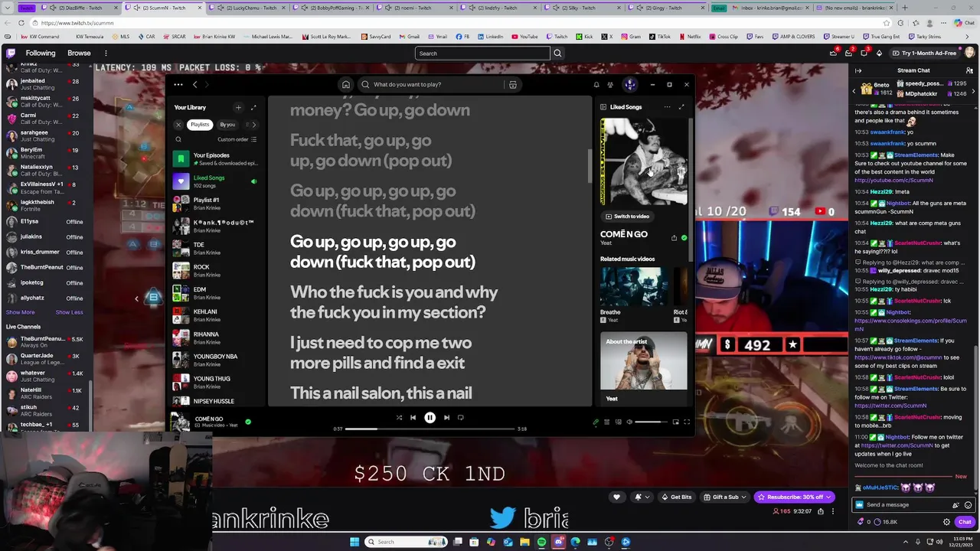Toggle the By you filter chip

[227, 125]
